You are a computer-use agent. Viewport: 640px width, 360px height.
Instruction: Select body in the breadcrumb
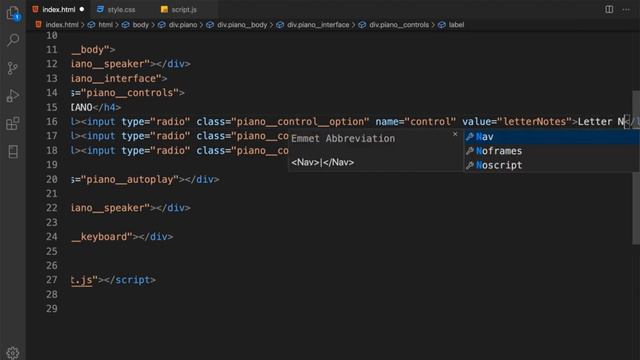[x=140, y=25]
